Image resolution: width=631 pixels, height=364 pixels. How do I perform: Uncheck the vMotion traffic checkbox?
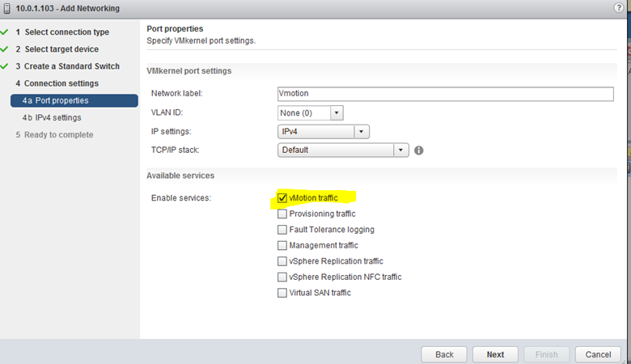click(x=282, y=198)
